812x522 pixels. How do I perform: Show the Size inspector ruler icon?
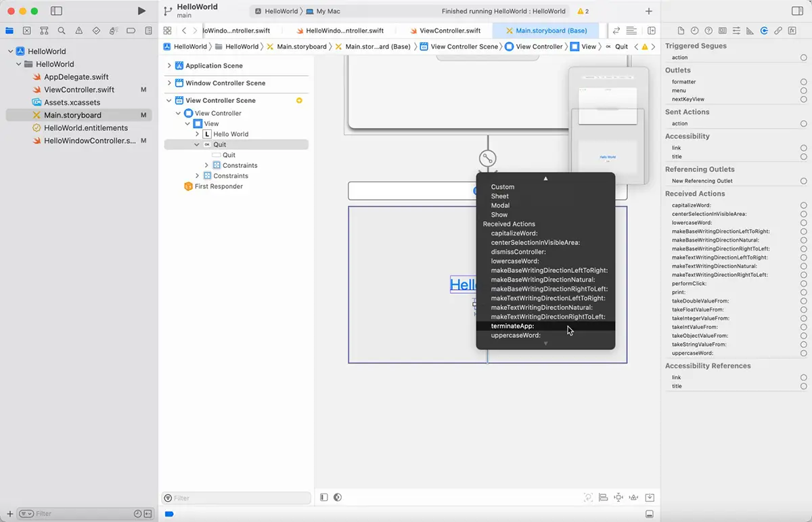point(750,30)
